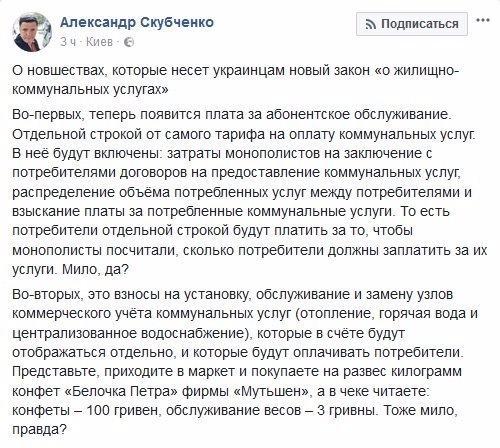
Task: Click the feed icon inside Подписаться button
Action: pos(371,24)
